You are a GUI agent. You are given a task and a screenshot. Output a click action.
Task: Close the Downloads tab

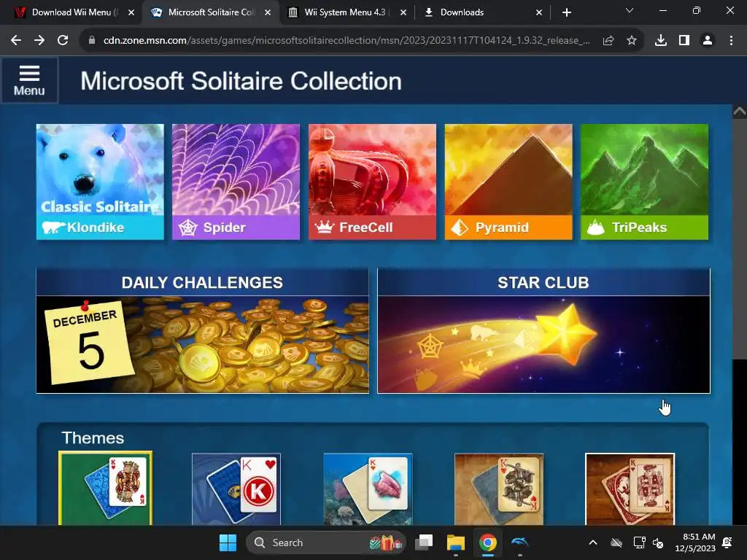(x=539, y=12)
